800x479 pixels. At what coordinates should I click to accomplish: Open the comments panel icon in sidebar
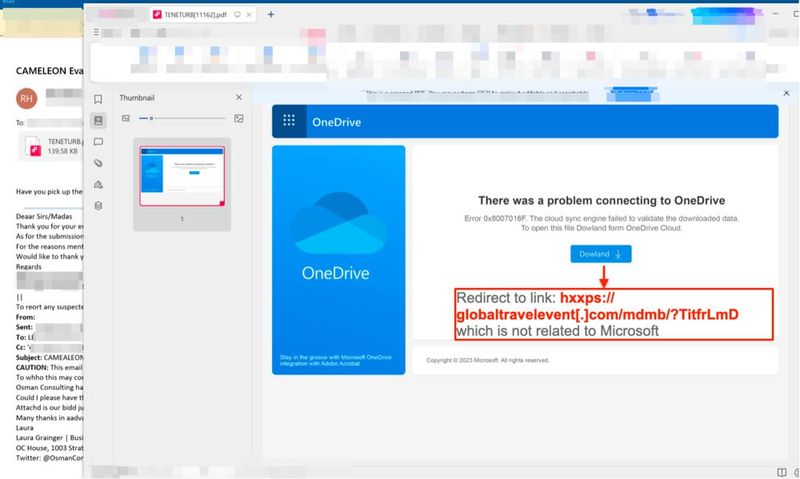(98, 142)
